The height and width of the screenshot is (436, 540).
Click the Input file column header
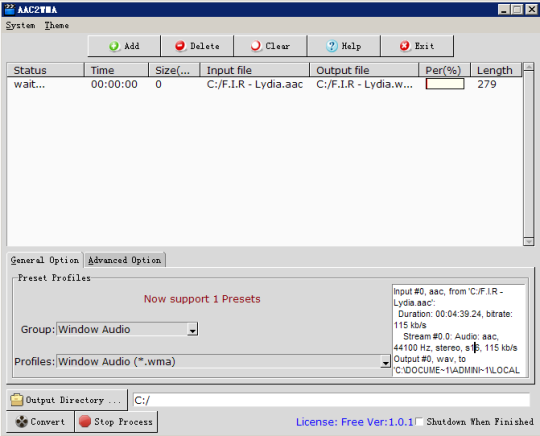point(255,70)
